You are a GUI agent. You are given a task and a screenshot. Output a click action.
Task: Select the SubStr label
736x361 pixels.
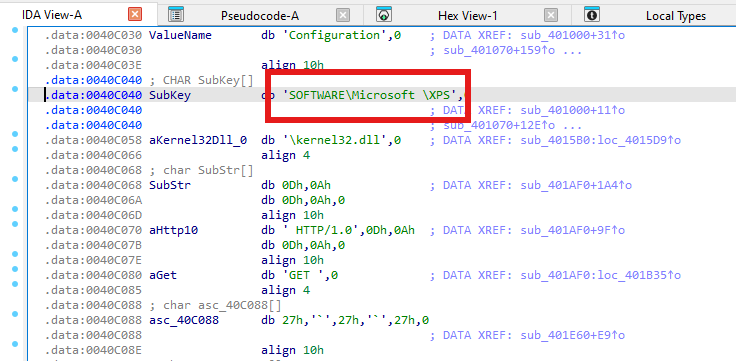[170, 185]
